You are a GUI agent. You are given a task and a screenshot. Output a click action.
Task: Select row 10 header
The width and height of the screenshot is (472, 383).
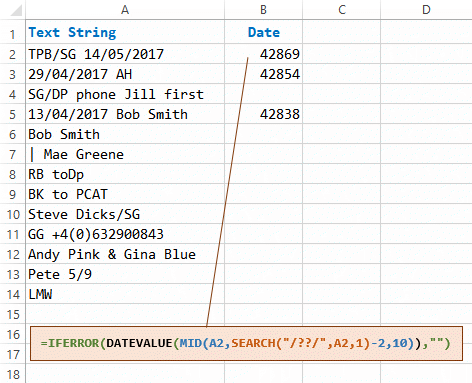12,214
